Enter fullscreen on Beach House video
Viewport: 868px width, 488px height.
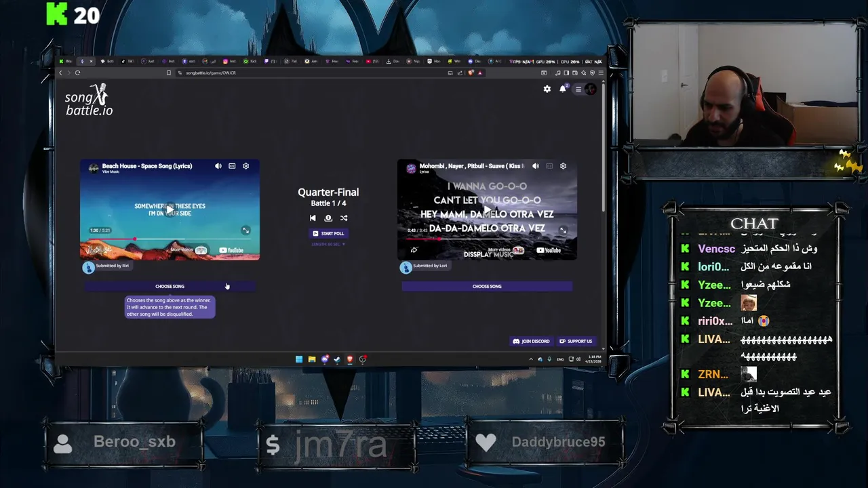(245, 230)
